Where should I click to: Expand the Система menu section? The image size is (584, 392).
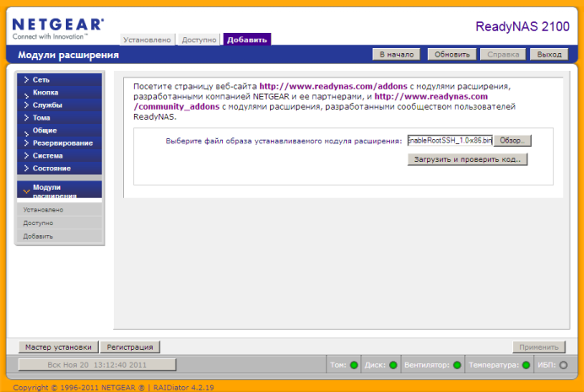(x=59, y=155)
